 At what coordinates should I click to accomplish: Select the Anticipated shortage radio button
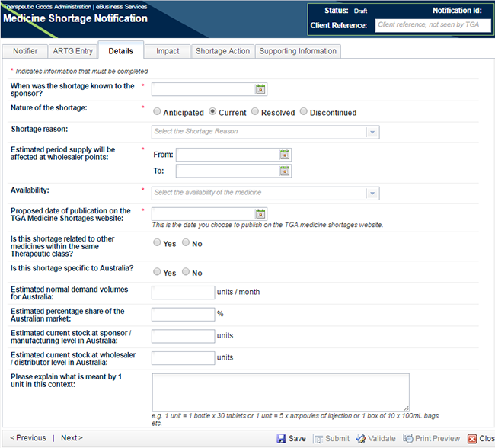point(157,111)
